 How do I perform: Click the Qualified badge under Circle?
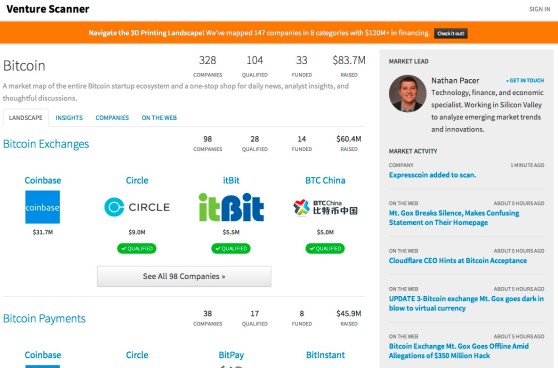[x=137, y=248]
